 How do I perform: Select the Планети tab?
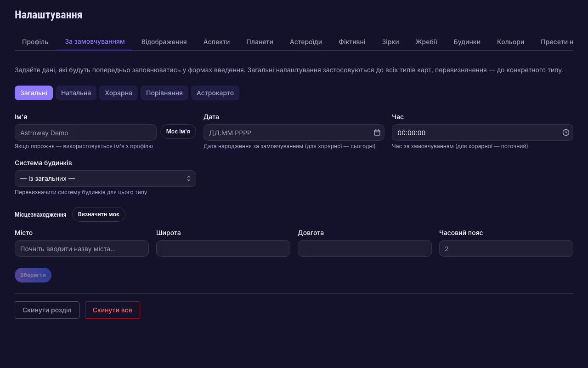point(260,42)
